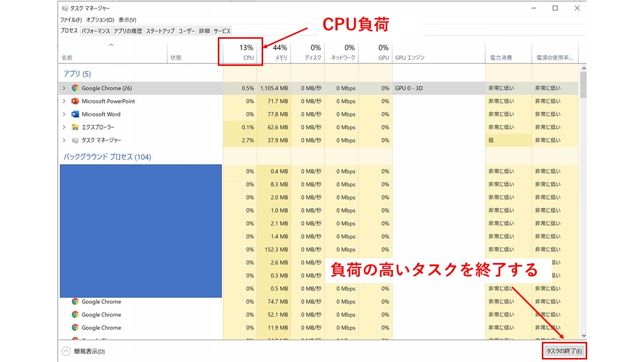644x362 pixels.
Task: Expand the Microsoft Word process
Action: click(64, 114)
